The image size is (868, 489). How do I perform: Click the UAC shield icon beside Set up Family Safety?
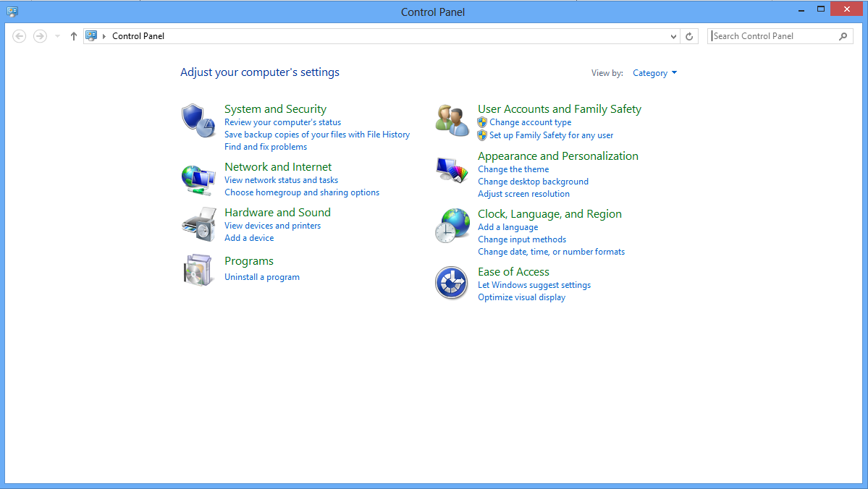point(482,135)
